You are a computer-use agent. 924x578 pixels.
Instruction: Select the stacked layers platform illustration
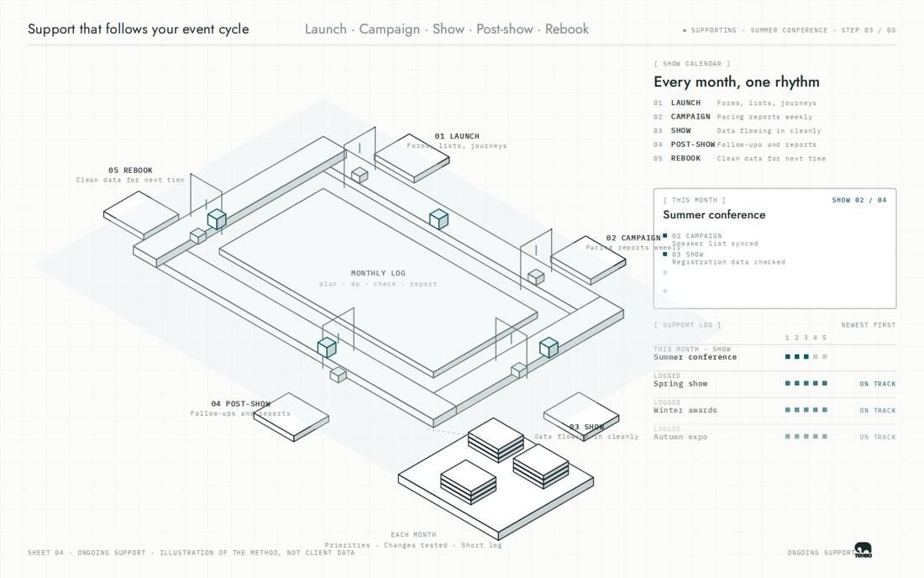496,479
